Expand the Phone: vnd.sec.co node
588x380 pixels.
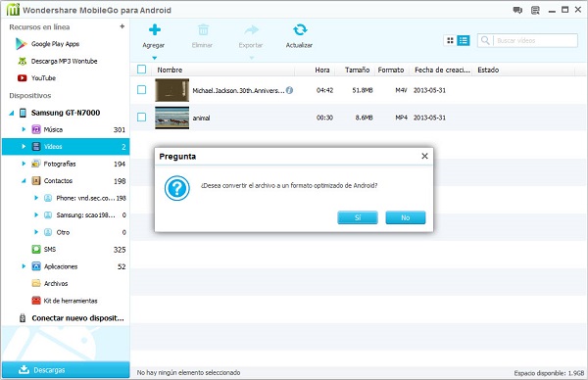pyautogui.click(x=36, y=198)
